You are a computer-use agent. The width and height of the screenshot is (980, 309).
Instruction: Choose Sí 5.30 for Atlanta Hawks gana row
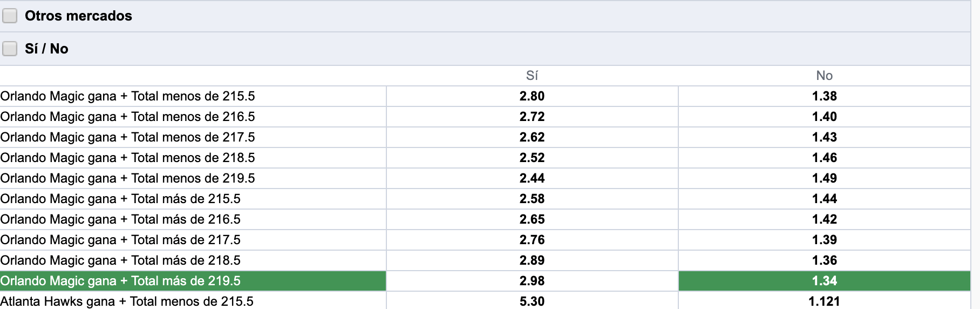pos(532,301)
